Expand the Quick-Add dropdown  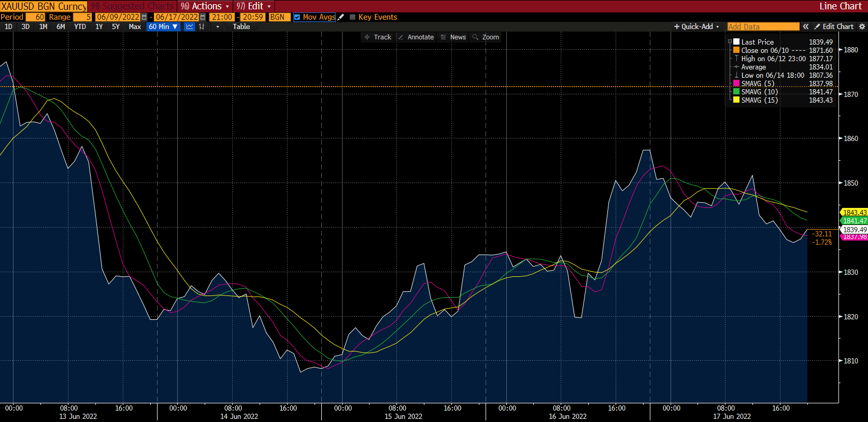[x=696, y=26]
